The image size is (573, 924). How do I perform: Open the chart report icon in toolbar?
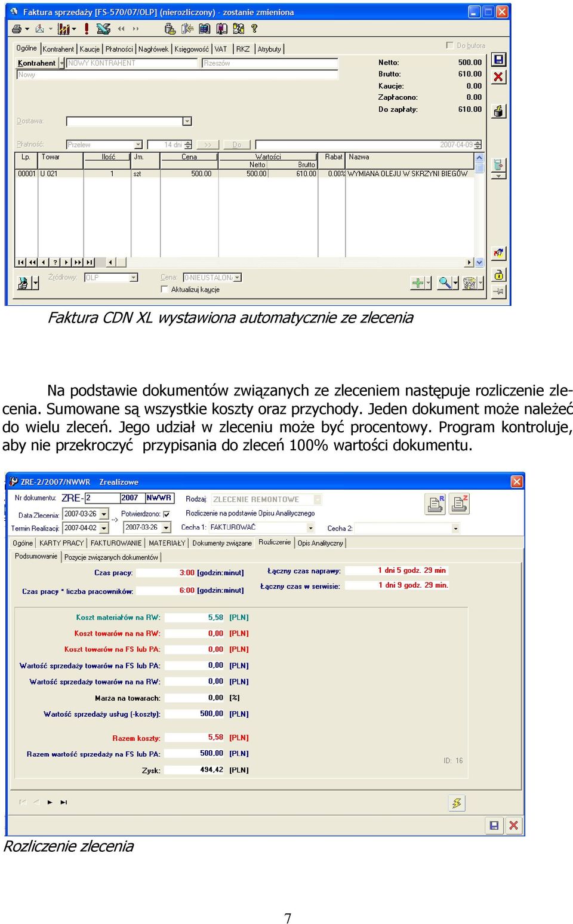pyautogui.click(x=64, y=29)
